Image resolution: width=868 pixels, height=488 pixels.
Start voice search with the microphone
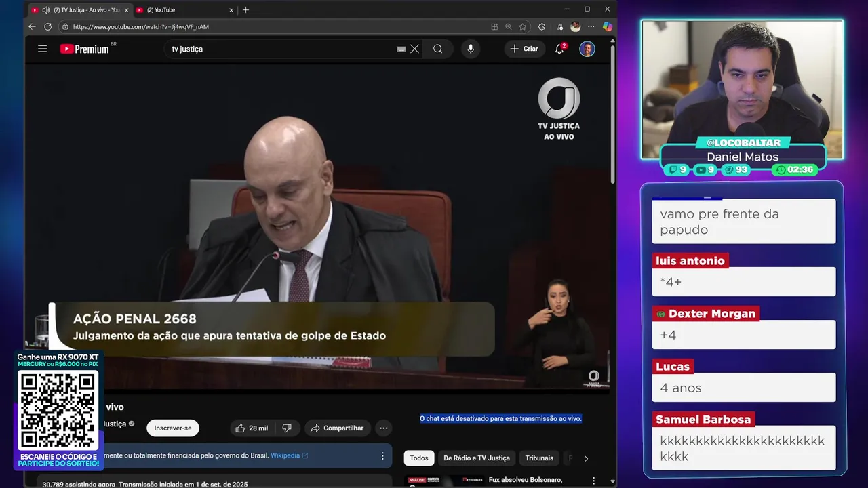(470, 49)
